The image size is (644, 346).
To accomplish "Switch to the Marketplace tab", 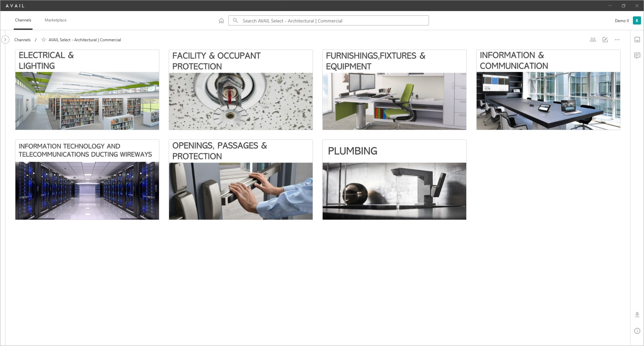I will 56,20.
